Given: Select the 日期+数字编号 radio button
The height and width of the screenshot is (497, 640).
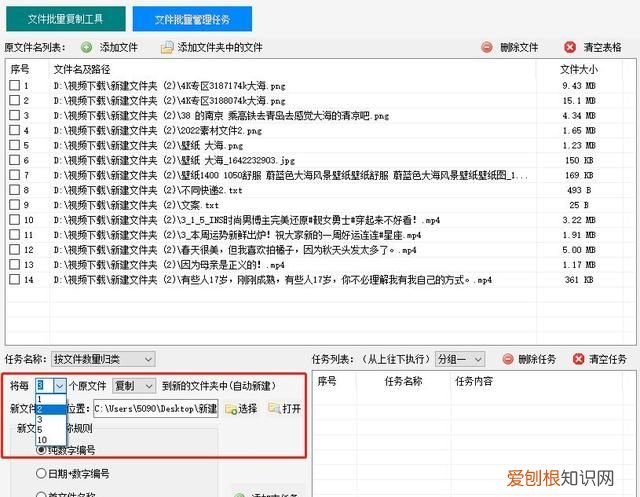Looking at the screenshot, I should [x=41, y=473].
